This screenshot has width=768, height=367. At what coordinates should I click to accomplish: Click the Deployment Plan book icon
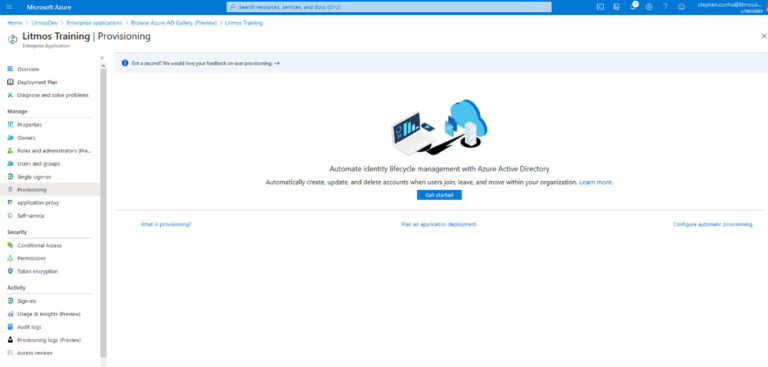(x=10, y=82)
